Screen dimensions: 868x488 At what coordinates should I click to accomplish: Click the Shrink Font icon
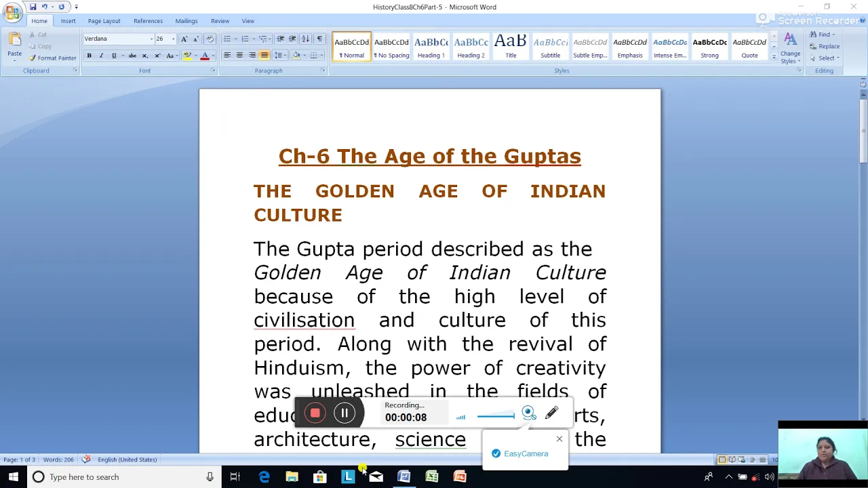coord(195,39)
